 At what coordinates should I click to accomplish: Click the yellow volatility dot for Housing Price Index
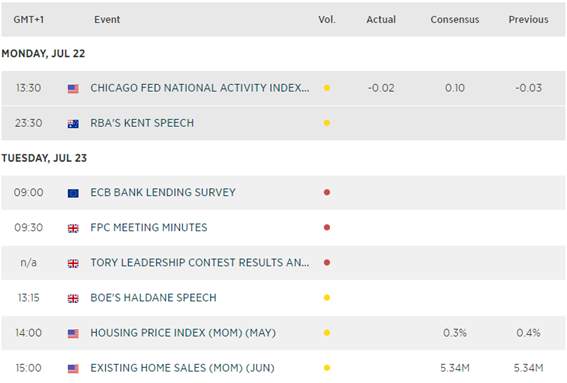327,333
